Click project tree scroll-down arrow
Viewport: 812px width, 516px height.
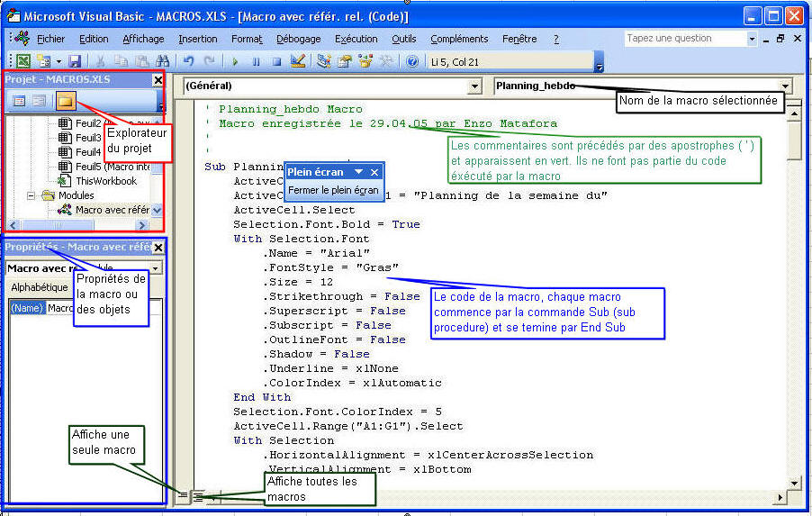[x=158, y=211]
